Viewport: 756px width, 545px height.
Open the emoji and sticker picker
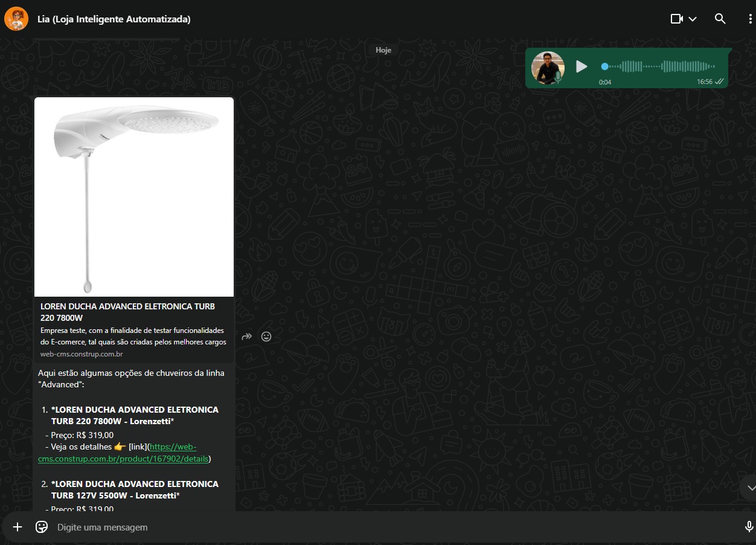[42, 527]
